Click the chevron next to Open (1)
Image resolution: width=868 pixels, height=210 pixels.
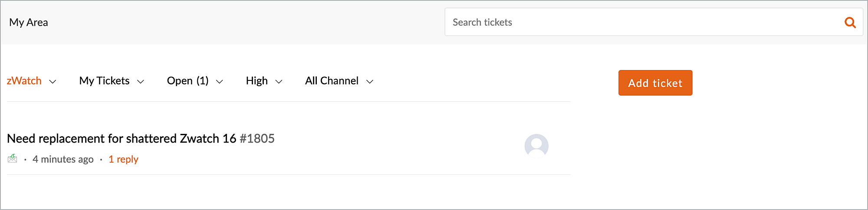[x=220, y=82]
